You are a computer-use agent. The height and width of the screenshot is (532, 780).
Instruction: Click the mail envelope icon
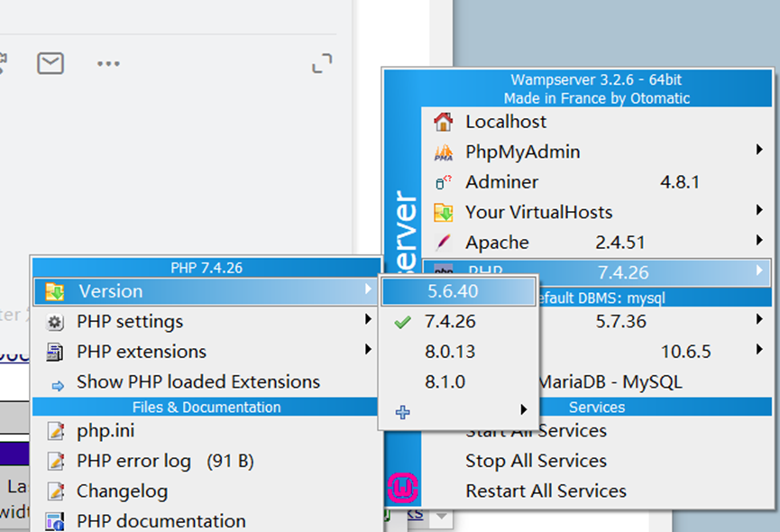[50, 63]
